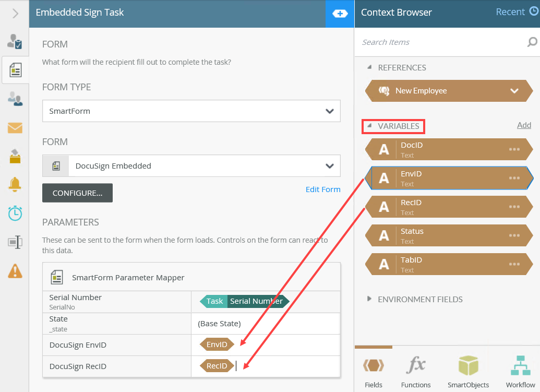Image resolution: width=540 pixels, height=392 pixels.
Task: Switch to the Functions tab
Action: pyautogui.click(x=416, y=370)
